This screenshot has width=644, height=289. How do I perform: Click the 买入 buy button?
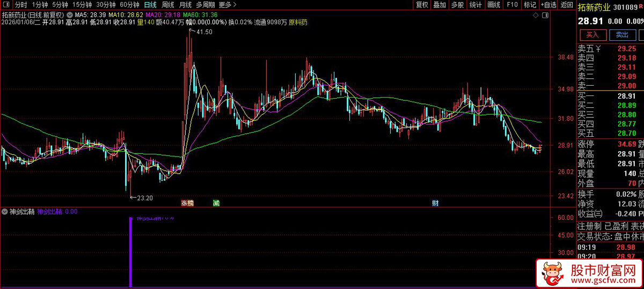click(x=592, y=35)
